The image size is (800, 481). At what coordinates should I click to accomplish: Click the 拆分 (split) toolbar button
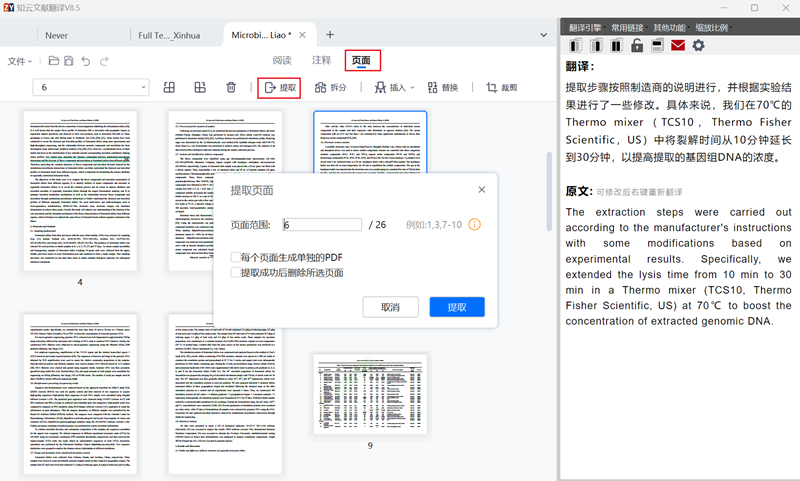[330, 88]
